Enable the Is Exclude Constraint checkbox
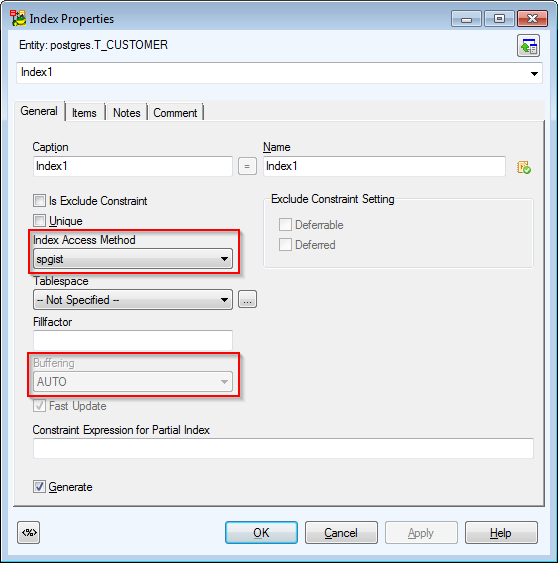 39,200
